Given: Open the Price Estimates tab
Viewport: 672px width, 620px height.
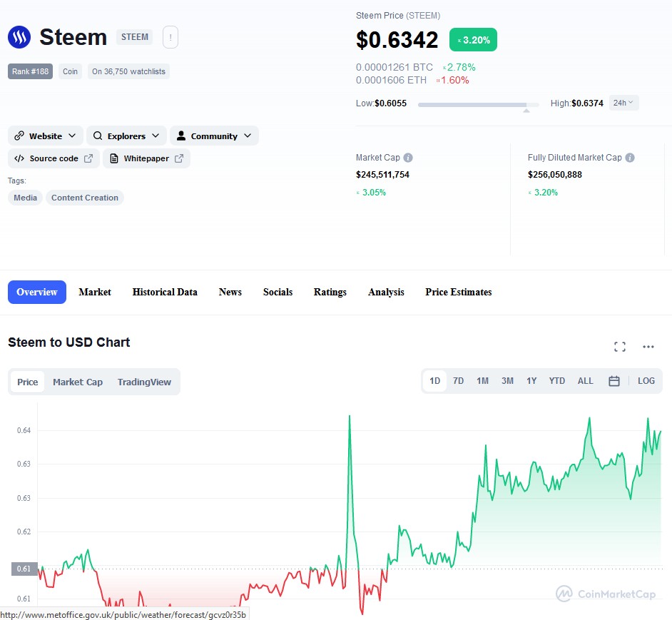Looking at the screenshot, I should tap(458, 292).
